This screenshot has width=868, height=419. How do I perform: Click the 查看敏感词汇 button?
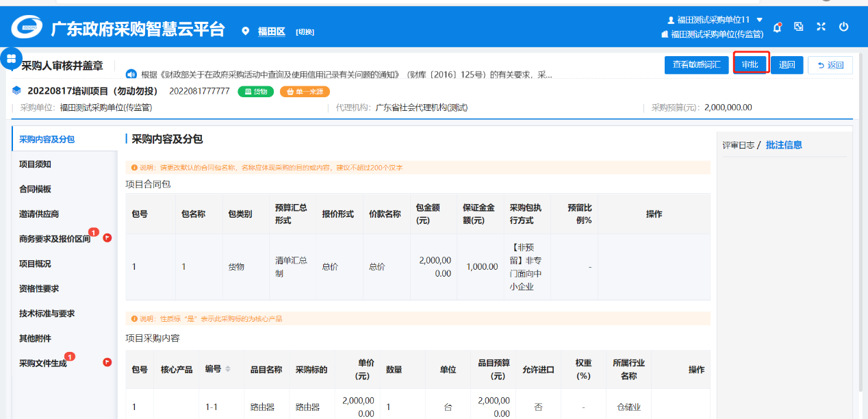click(697, 65)
